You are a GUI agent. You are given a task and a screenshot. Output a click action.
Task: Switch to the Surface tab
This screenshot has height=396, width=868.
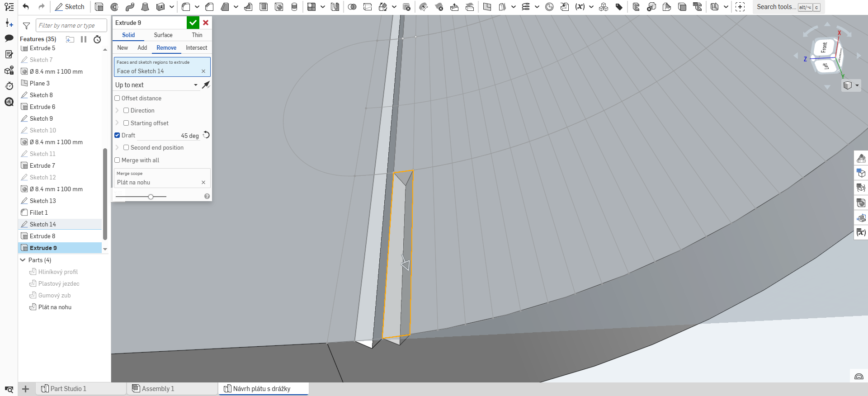[163, 35]
